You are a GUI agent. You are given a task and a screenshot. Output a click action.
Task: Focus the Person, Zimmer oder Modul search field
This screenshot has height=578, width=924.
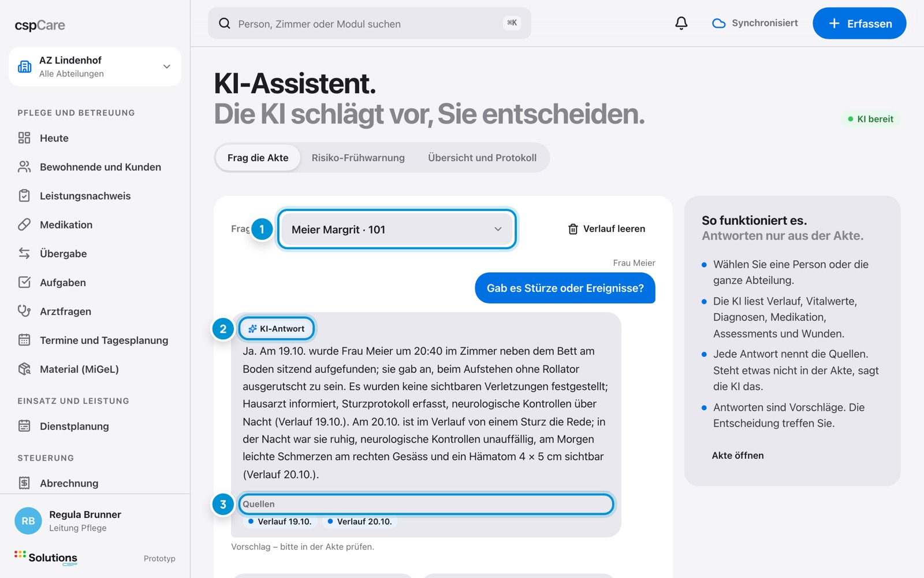point(370,23)
